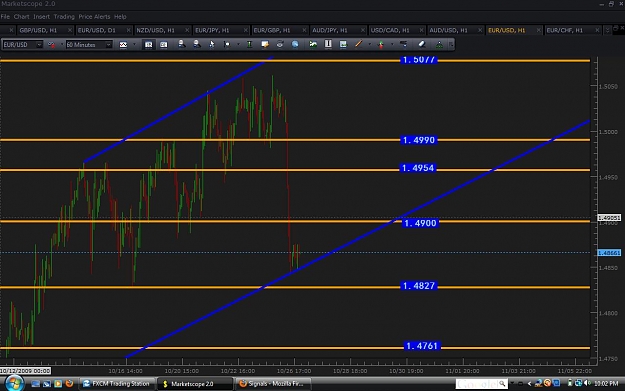
Task: Click the yellow note label icon
Action: coord(265,45)
